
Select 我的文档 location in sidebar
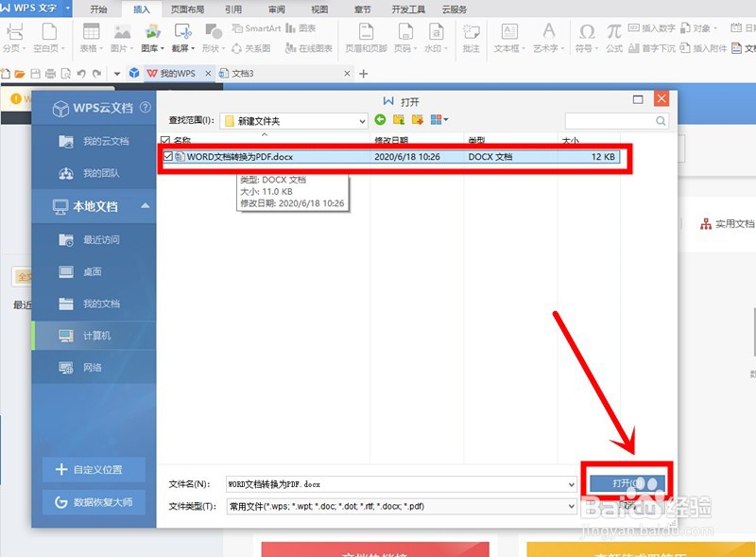(x=94, y=304)
